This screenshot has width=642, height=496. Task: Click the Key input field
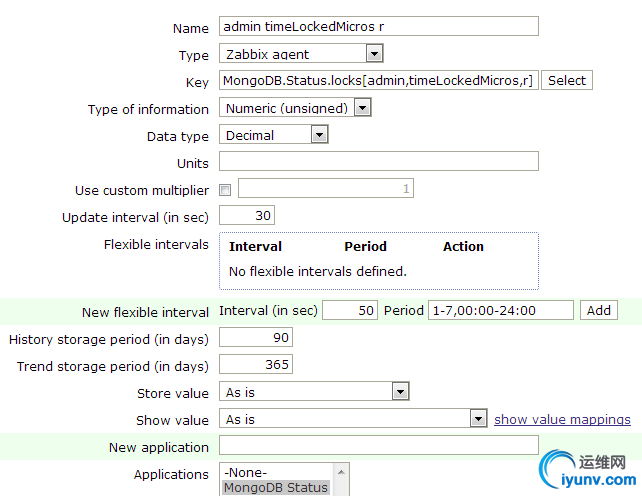pos(378,81)
